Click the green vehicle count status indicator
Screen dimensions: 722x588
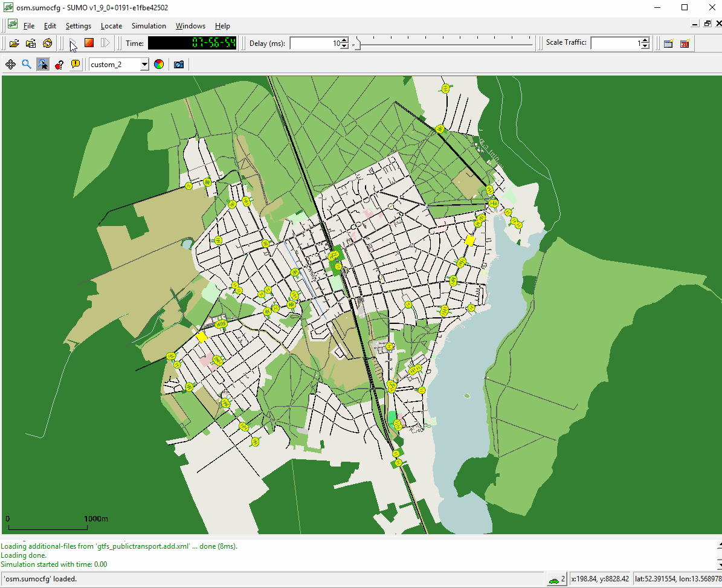pyautogui.click(x=557, y=579)
